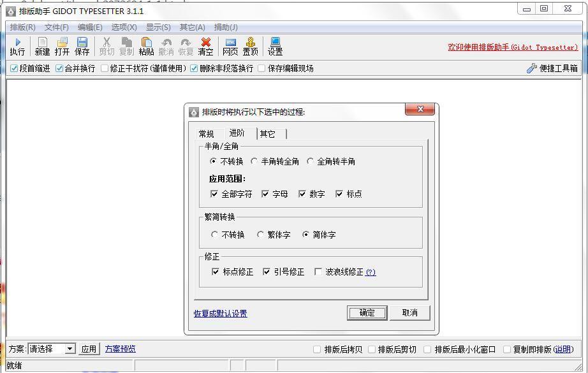Expand the 方案 请选择 dropdown
Viewport: 588px width, 373px height.
tap(70, 349)
